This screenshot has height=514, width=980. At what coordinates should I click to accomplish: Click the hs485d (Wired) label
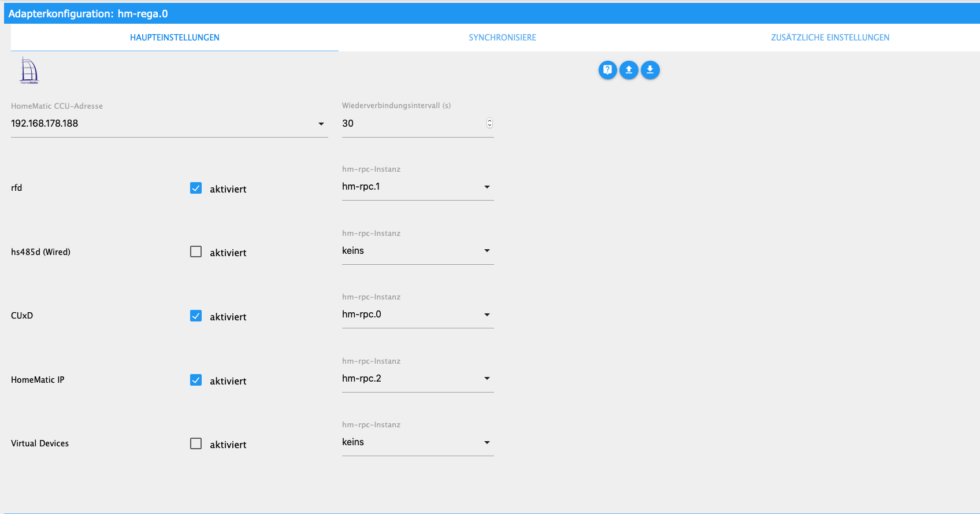[x=40, y=252]
